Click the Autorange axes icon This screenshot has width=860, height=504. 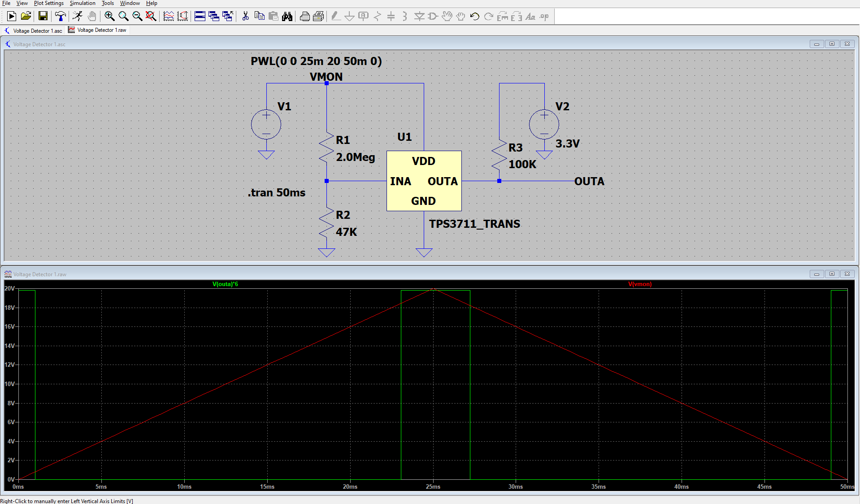pyautogui.click(x=182, y=17)
